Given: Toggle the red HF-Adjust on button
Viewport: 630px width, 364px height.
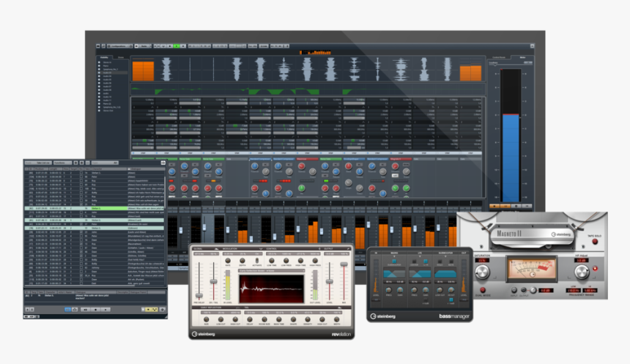Looking at the screenshot, I should pyautogui.click(x=595, y=268).
